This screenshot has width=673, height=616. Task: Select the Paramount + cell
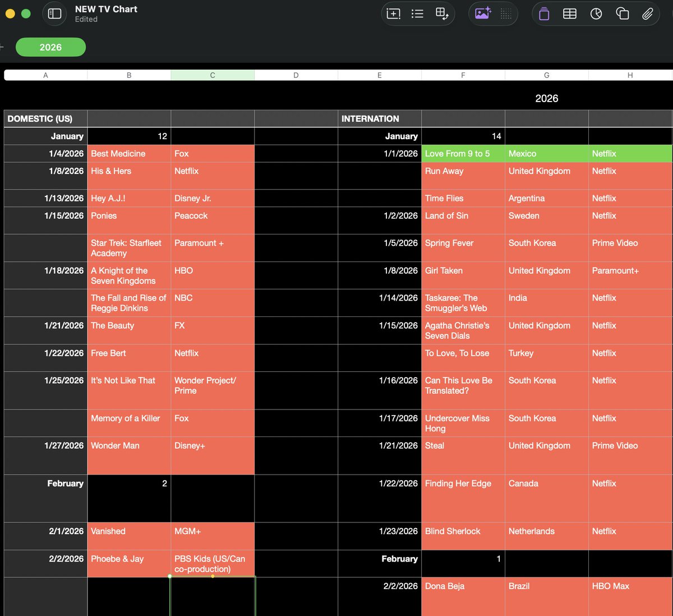click(x=213, y=248)
